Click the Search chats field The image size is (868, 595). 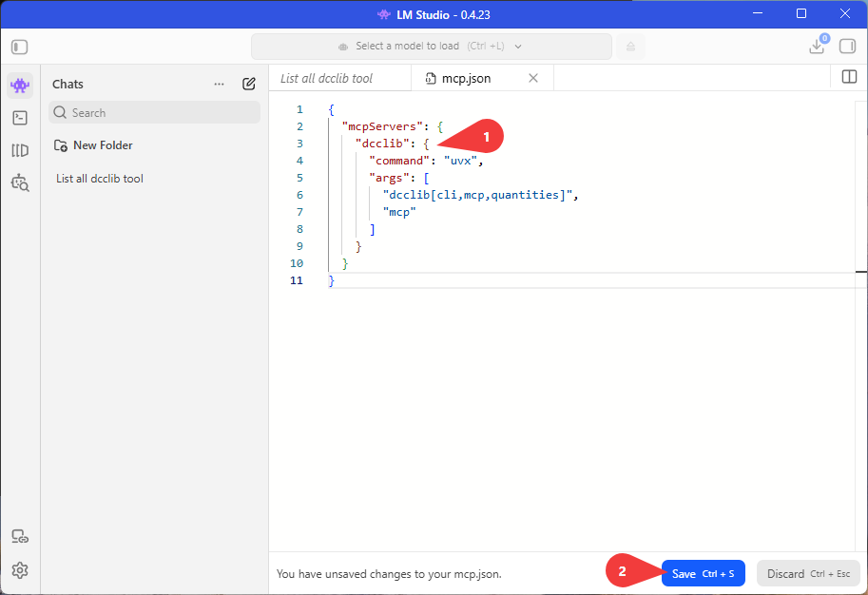pyautogui.click(x=154, y=112)
